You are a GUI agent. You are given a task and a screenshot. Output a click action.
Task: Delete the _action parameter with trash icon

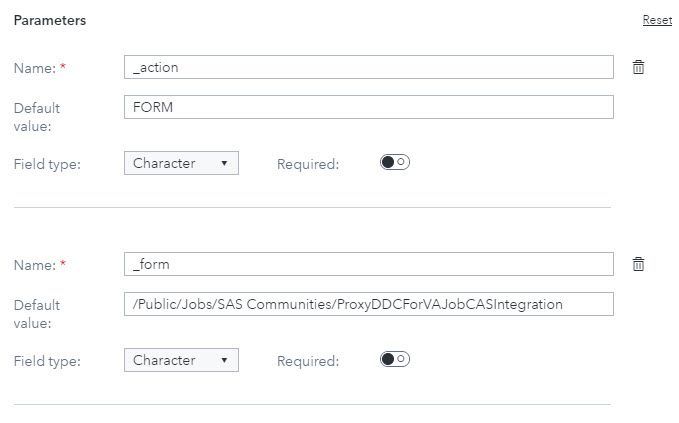tap(638, 67)
